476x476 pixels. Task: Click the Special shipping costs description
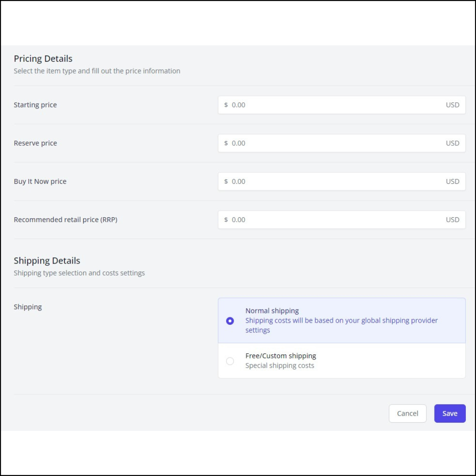click(279, 365)
